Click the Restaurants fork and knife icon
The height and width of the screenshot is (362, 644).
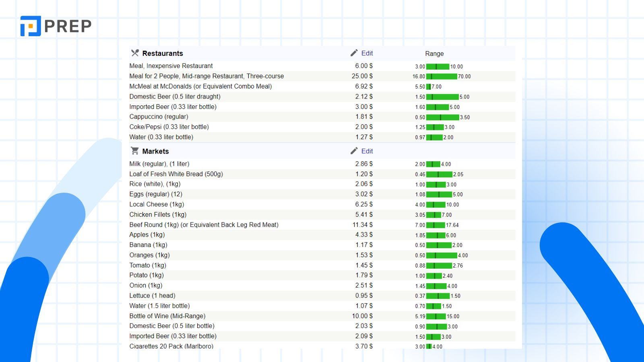135,53
